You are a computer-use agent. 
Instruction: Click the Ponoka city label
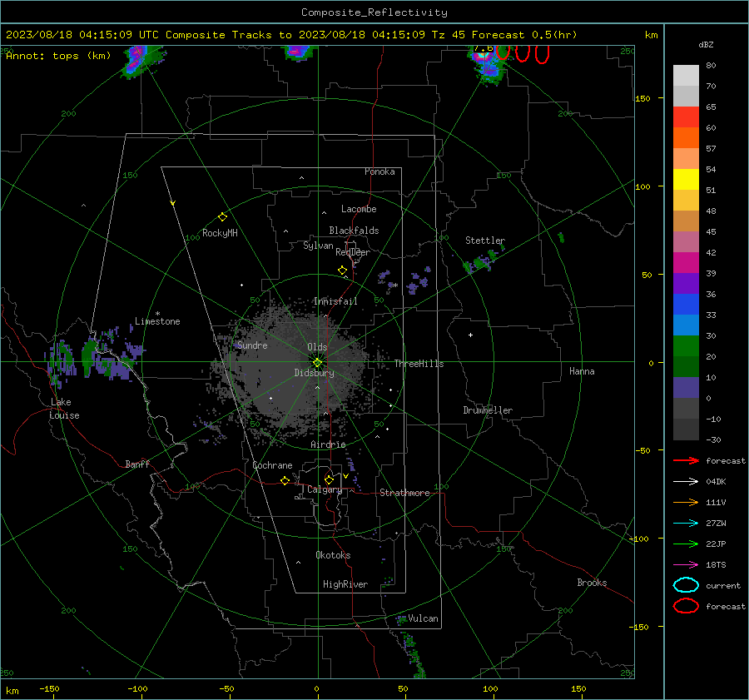379,171
